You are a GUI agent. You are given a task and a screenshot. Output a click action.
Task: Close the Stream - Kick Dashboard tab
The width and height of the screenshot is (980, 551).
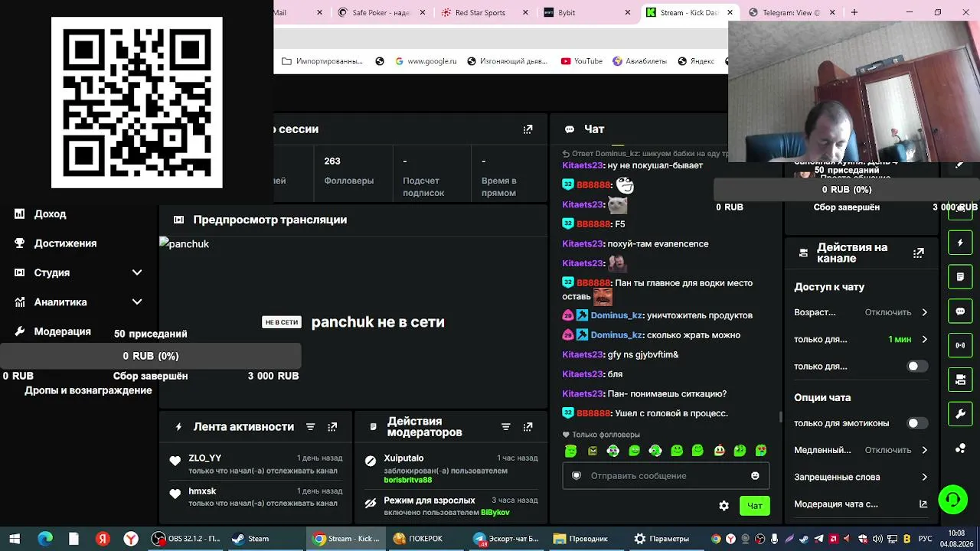(x=730, y=12)
